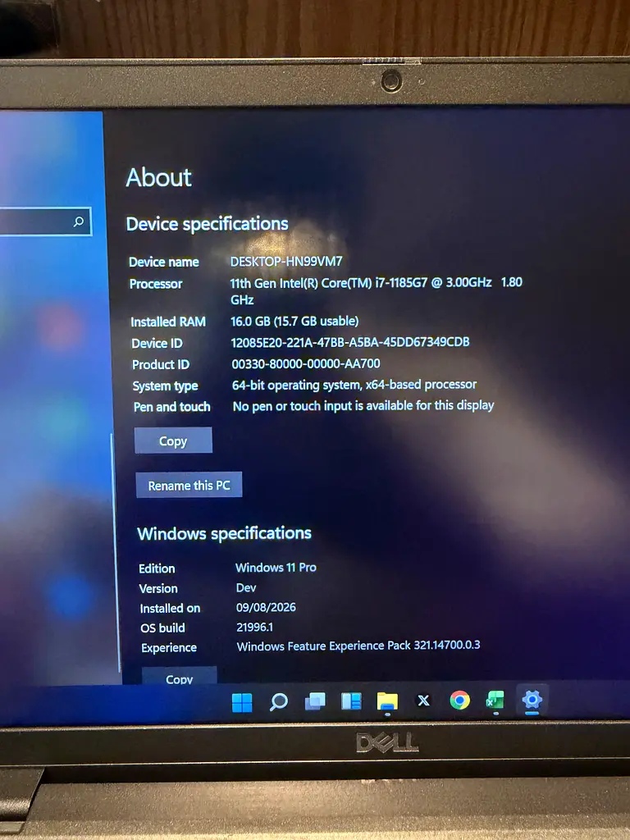Launch Google Chrome from taskbar
The height and width of the screenshot is (840, 630).
[459, 700]
